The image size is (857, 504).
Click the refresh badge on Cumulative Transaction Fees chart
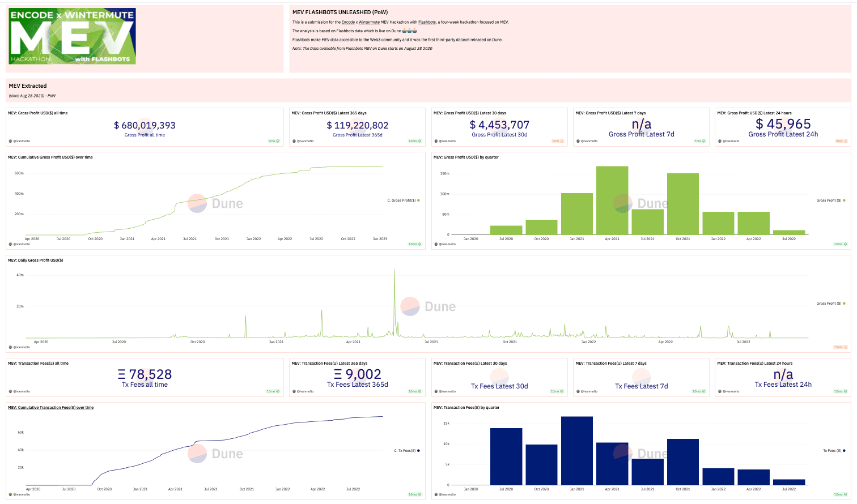tap(415, 494)
